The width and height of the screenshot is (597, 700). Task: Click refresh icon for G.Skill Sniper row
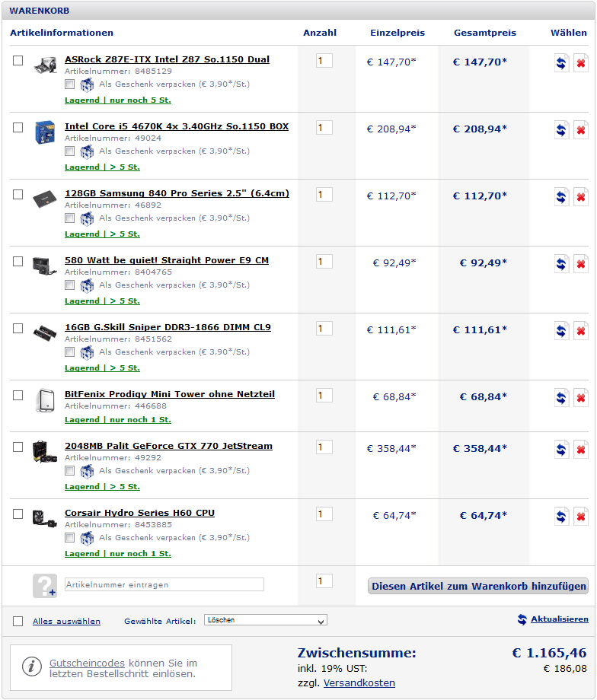pyautogui.click(x=561, y=331)
